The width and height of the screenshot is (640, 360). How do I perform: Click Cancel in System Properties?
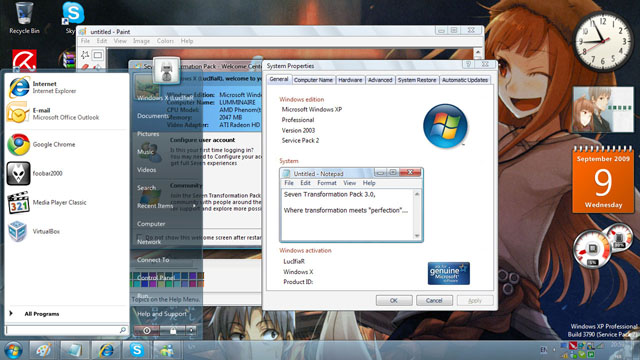point(434,300)
